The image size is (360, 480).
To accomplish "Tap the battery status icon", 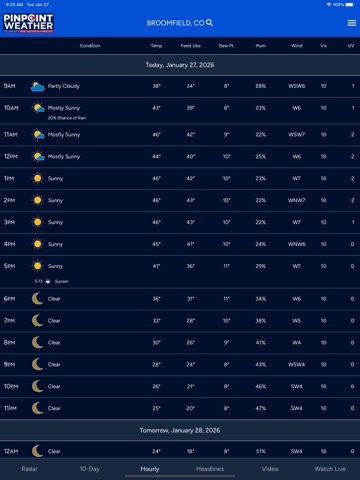I will 350,5.
